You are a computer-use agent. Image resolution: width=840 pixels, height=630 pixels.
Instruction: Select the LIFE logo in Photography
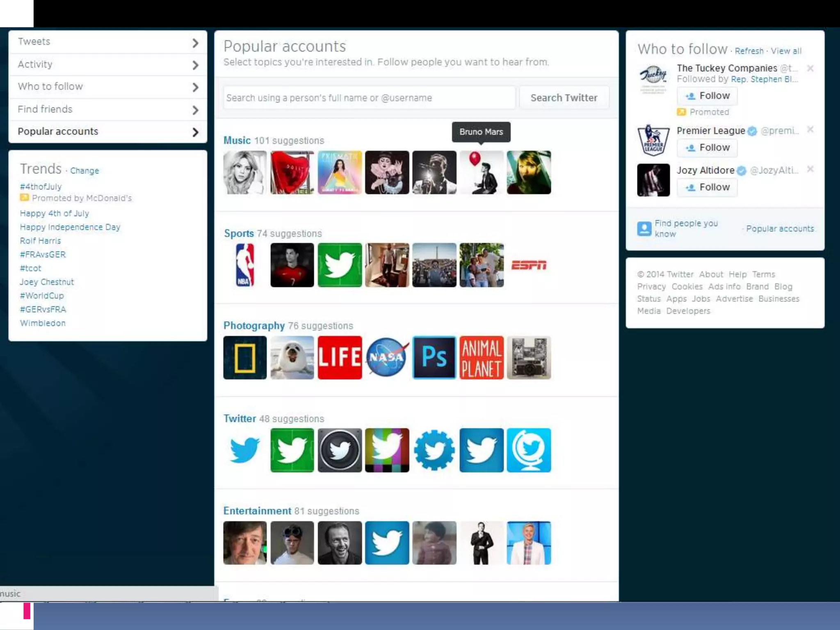(340, 358)
